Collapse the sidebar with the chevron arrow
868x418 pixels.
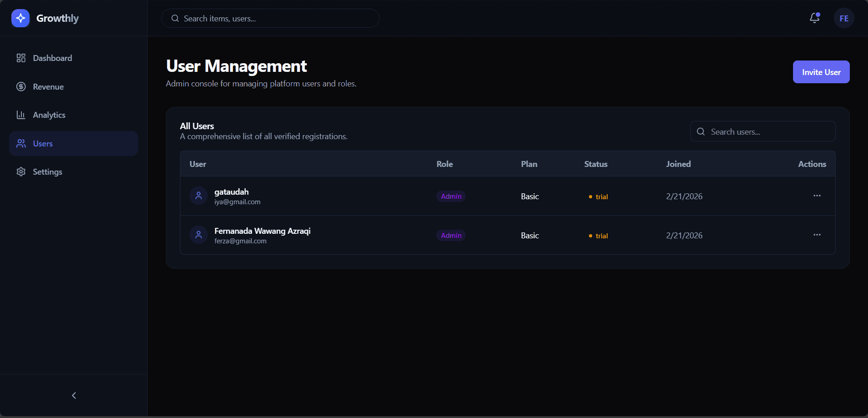(74, 395)
